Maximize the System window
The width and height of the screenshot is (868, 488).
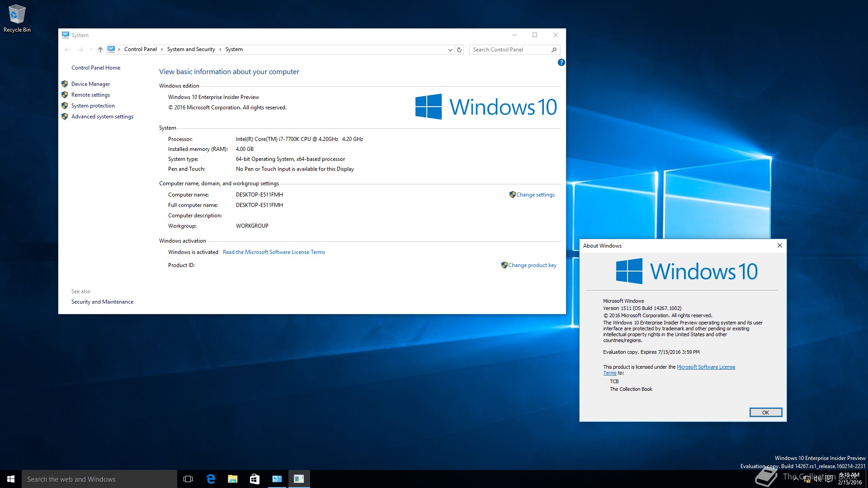[x=535, y=35]
